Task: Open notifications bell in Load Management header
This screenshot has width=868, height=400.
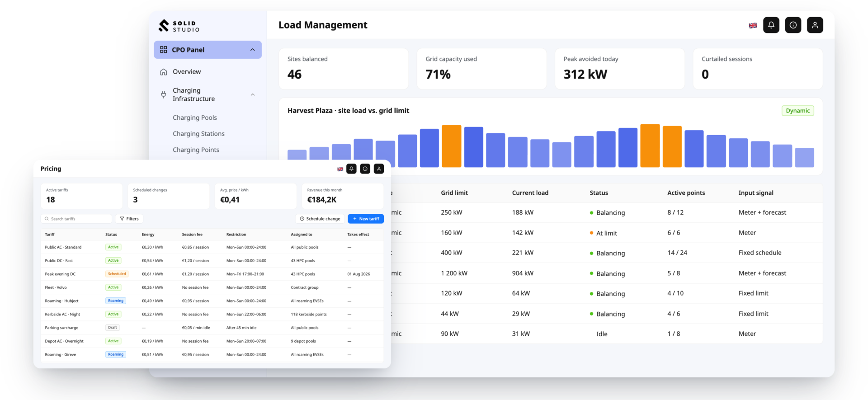Action: click(771, 25)
